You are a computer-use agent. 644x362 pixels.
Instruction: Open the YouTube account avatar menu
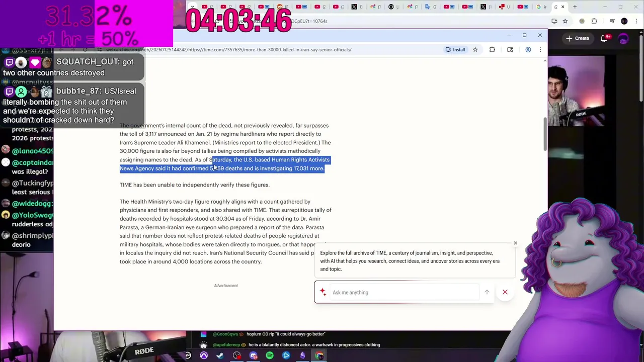coord(624,39)
